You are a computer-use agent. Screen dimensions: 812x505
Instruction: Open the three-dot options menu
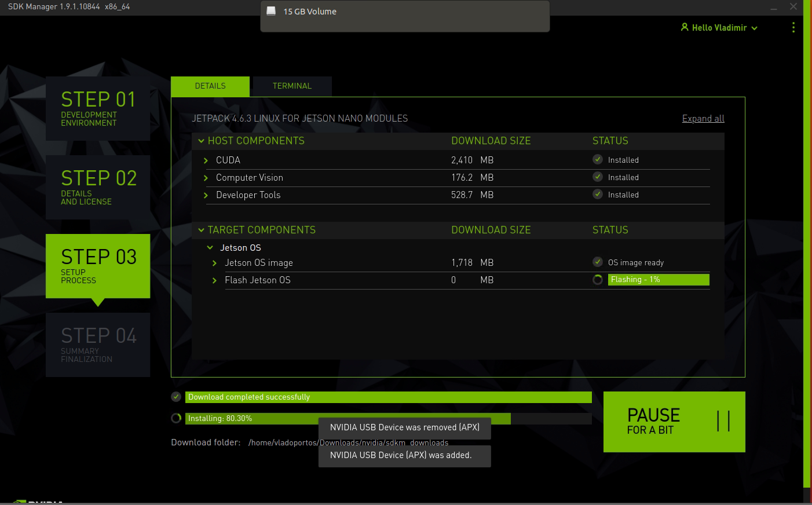[x=793, y=27]
